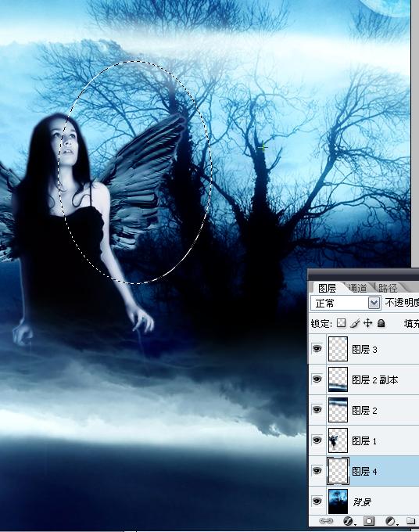Switch to the 路径 tab

tap(388, 288)
